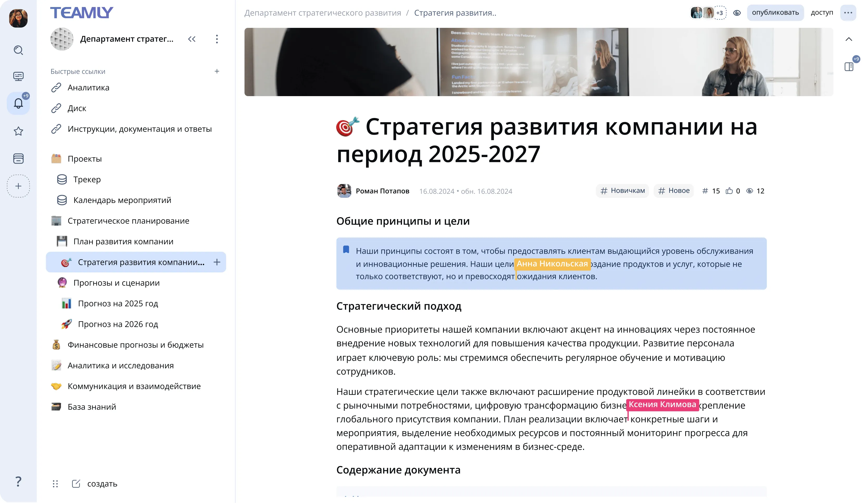
Task: Open notifications bell with +9 badge
Action: tap(18, 103)
